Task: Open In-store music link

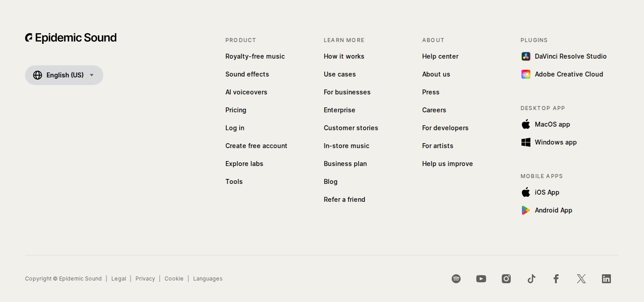Action: 347,146
